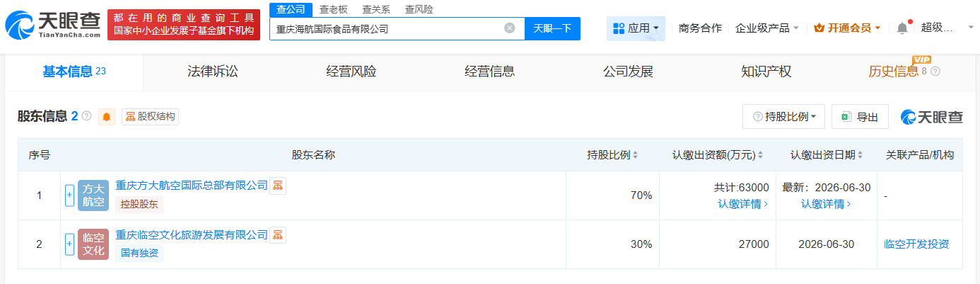
Task: Click the 导出 export button
Action: point(860,117)
